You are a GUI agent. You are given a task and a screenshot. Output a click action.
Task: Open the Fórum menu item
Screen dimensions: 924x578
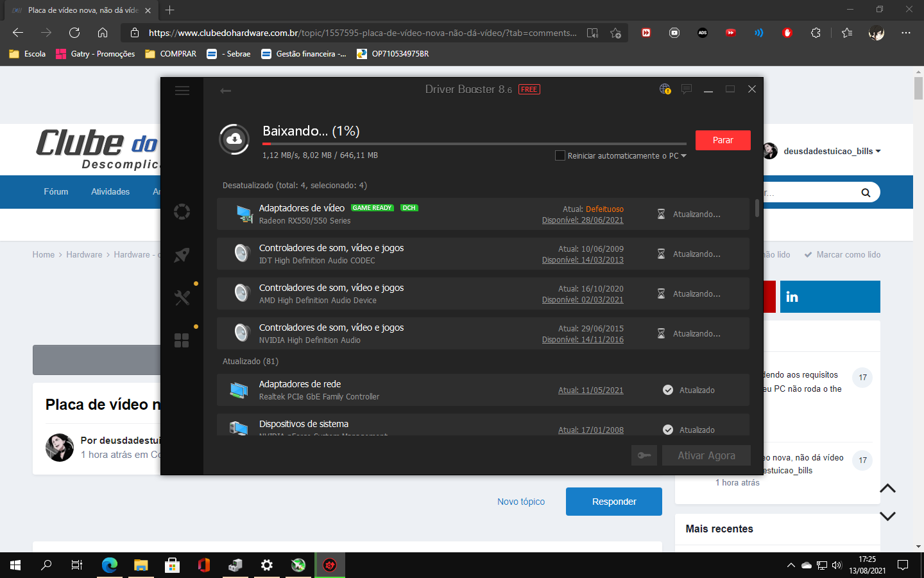pyautogui.click(x=56, y=191)
